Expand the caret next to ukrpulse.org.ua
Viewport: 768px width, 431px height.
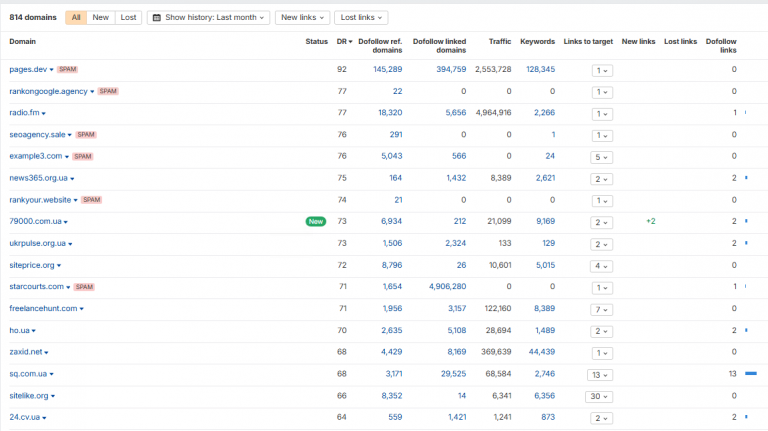coord(70,244)
